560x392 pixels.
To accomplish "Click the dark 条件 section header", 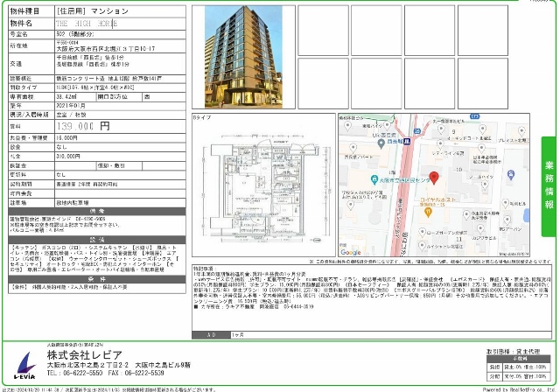I will (x=97, y=279).
